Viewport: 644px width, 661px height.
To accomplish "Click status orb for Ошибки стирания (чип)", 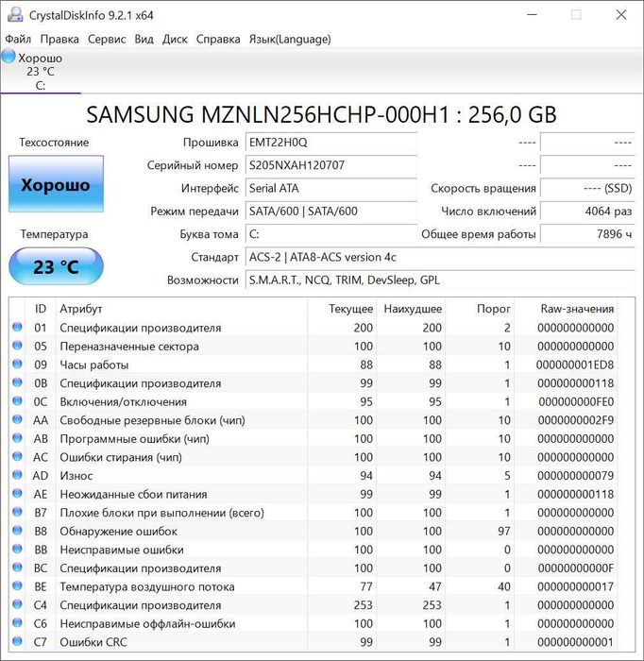I will [x=17, y=456].
